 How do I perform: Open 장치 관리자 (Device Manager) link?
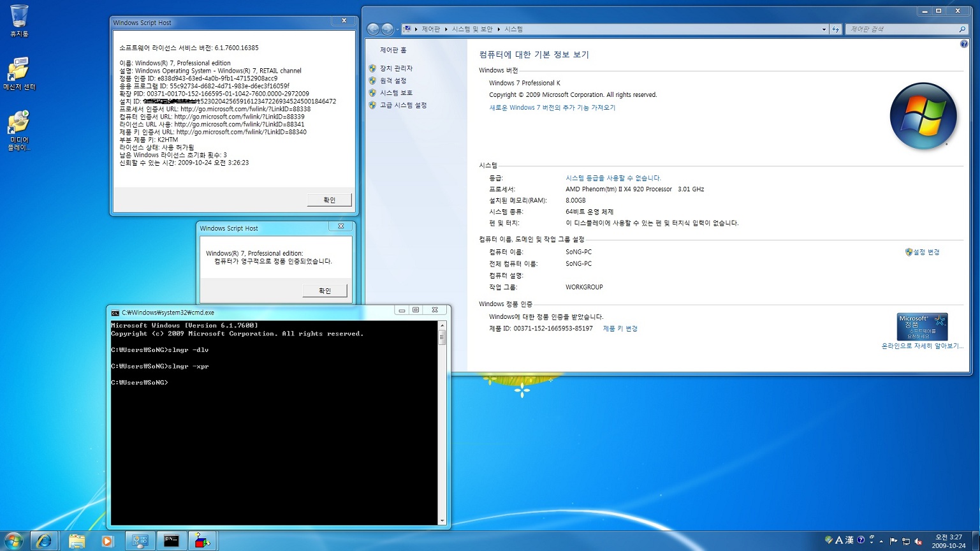[396, 68]
